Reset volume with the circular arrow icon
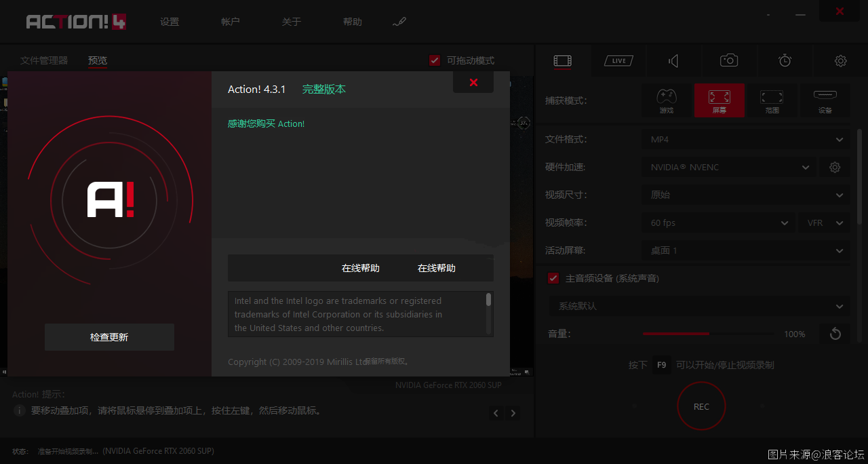 click(835, 334)
